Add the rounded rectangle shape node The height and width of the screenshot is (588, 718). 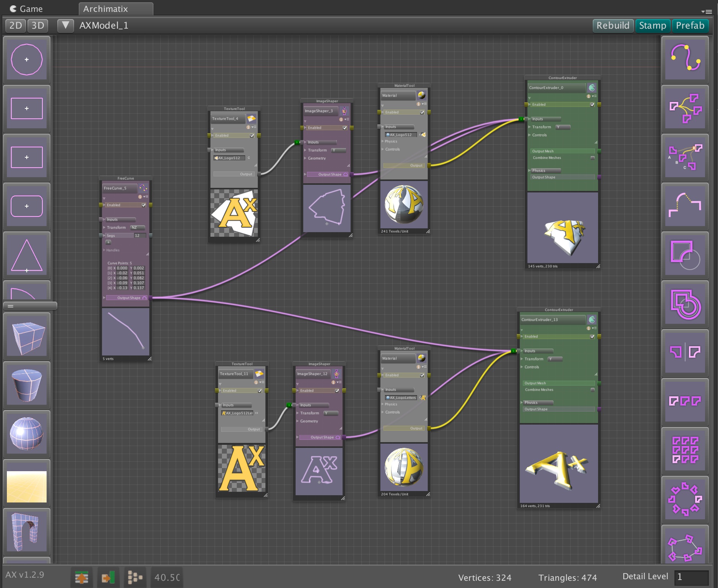pyautogui.click(x=27, y=207)
